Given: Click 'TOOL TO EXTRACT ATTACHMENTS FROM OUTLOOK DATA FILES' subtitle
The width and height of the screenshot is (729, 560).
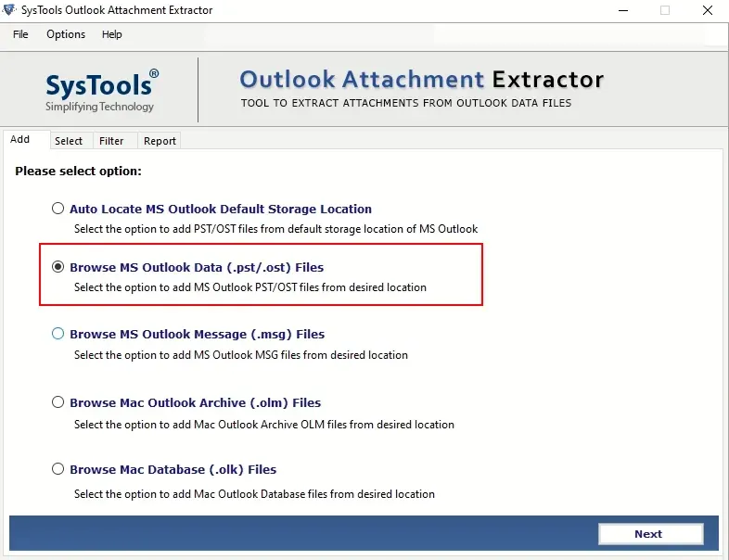Looking at the screenshot, I should pyautogui.click(x=406, y=103).
